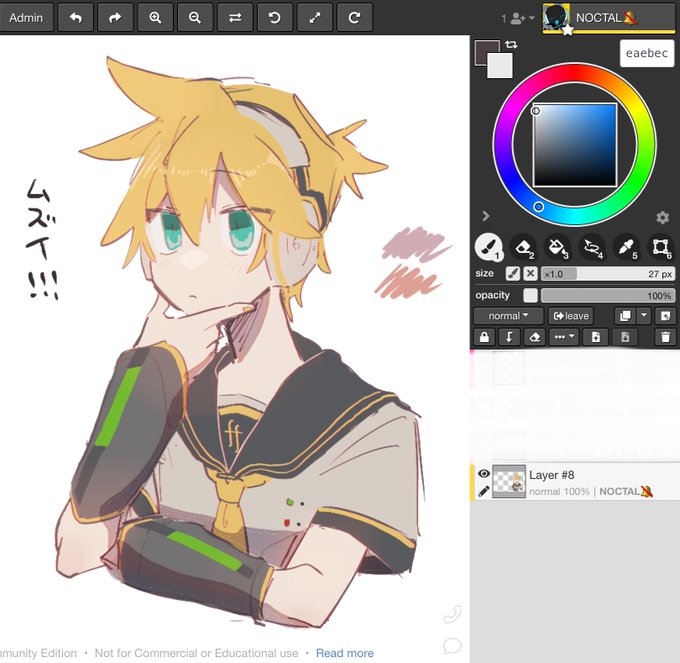Rotate the canvas view counter-clockwise
Screen dimensions: 680x663
click(275, 18)
